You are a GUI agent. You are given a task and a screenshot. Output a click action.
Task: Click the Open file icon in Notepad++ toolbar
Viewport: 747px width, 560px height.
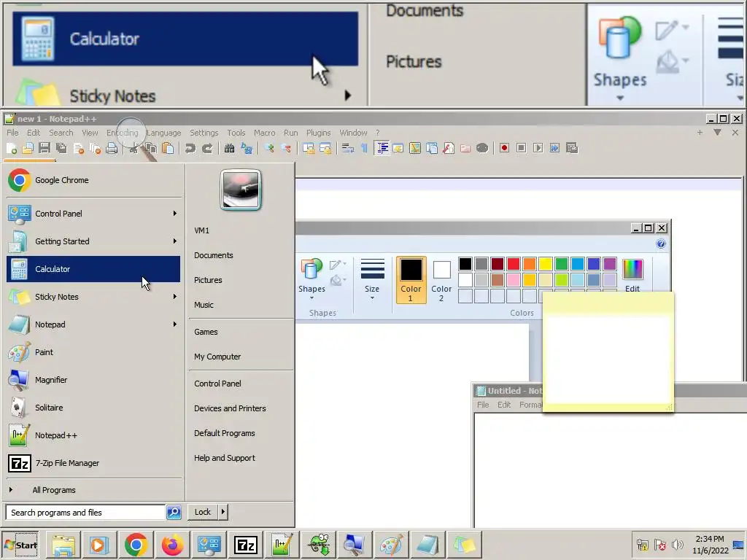pos(28,149)
